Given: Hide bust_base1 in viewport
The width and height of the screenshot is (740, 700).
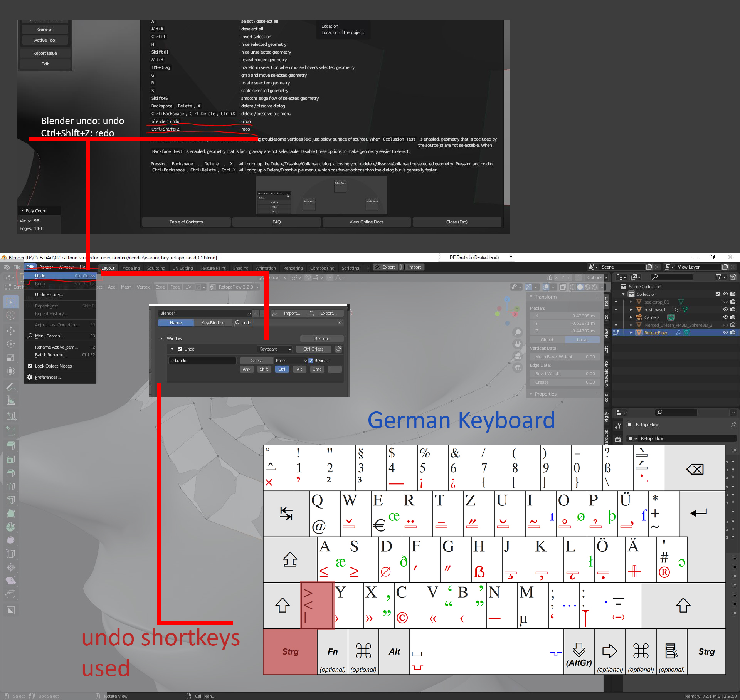Looking at the screenshot, I should pyautogui.click(x=725, y=309).
